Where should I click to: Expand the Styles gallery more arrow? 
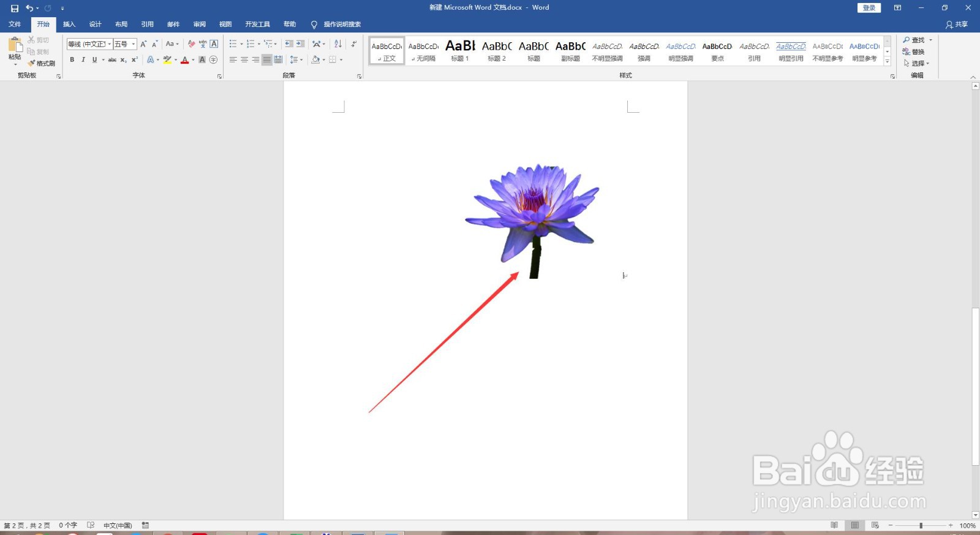click(x=888, y=62)
